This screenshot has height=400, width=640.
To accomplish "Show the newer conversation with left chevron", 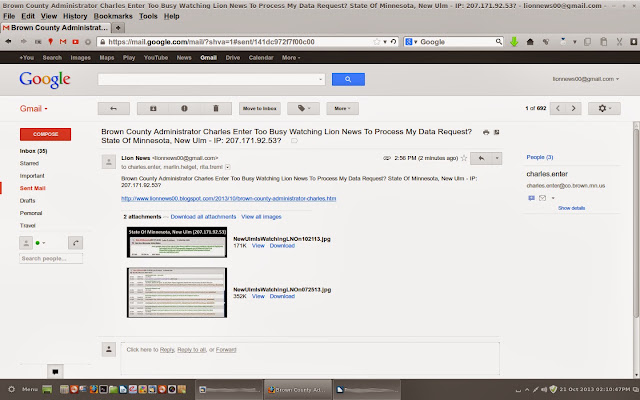I will coord(558,109).
